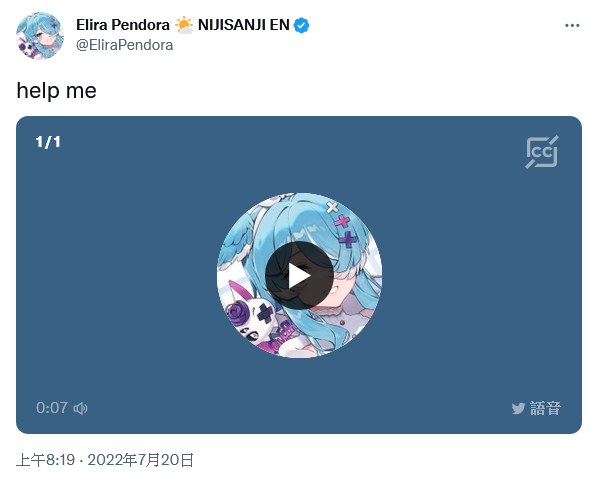Toggle closed captions on the voice tweet

click(542, 152)
